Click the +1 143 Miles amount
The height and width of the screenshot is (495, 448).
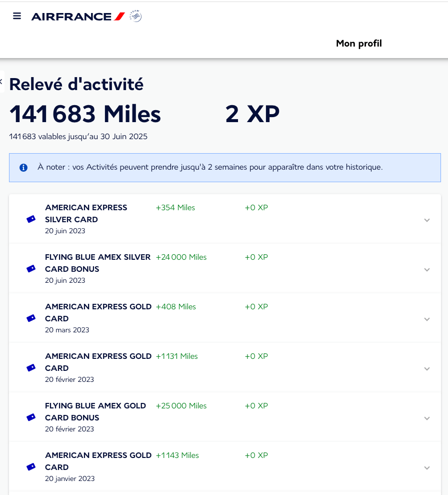(177, 455)
